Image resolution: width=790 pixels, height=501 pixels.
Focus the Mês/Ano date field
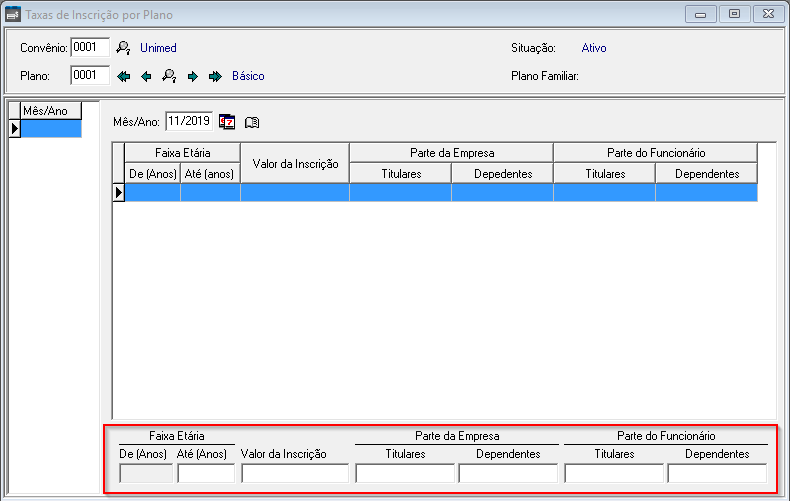188,121
